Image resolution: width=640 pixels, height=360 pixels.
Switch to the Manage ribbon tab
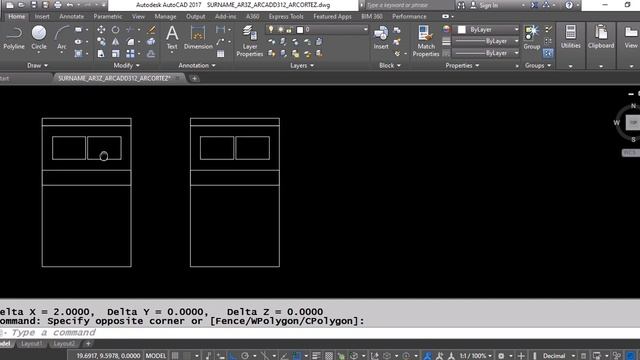tap(165, 16)
